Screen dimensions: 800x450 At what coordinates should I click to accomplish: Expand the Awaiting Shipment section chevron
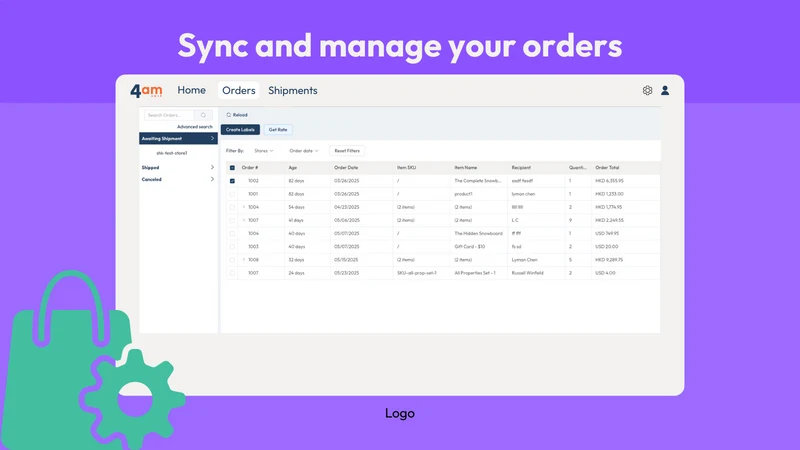212,138
